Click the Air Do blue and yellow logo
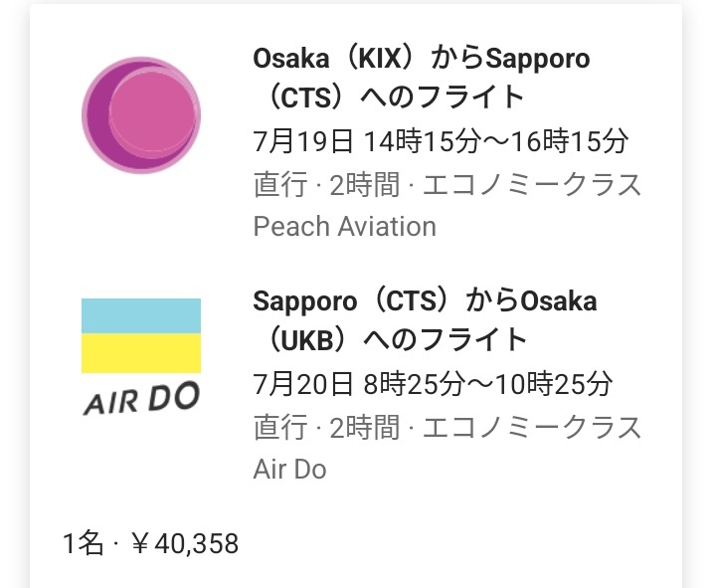Image resolution: width=714 pixels, height=588 pixels. [x=141, y=356]
